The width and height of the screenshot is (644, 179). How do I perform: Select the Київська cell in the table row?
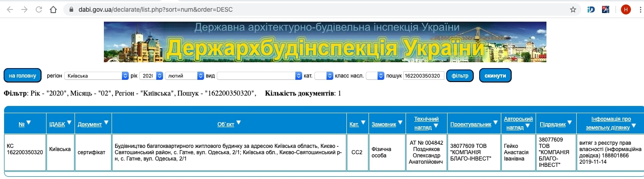60,152
